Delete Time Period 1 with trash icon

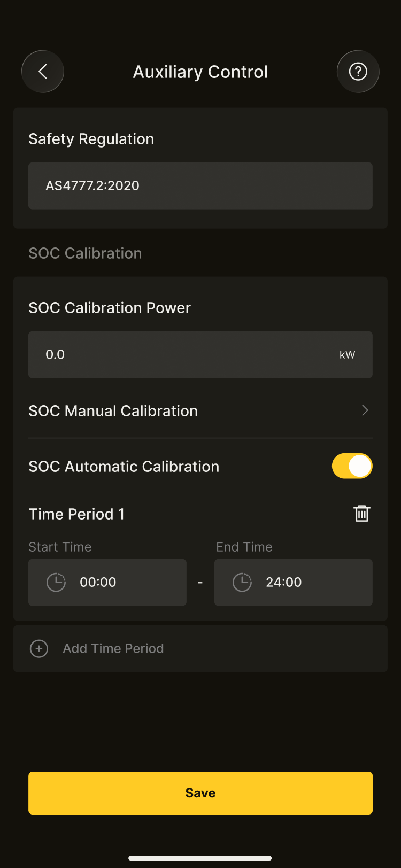point(362,514)
